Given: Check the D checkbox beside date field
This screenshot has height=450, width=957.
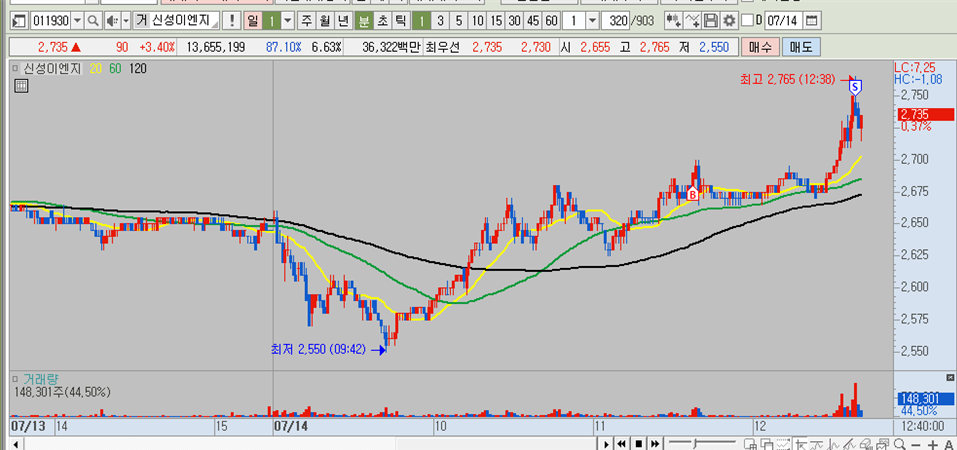Looking at the screenshot, I should point(748,21).
